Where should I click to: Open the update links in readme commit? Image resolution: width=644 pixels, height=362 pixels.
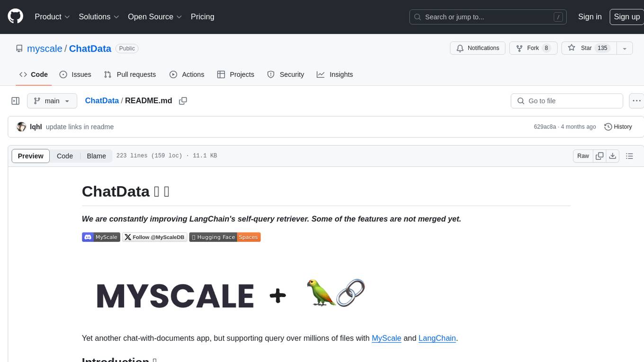point(80,127)
